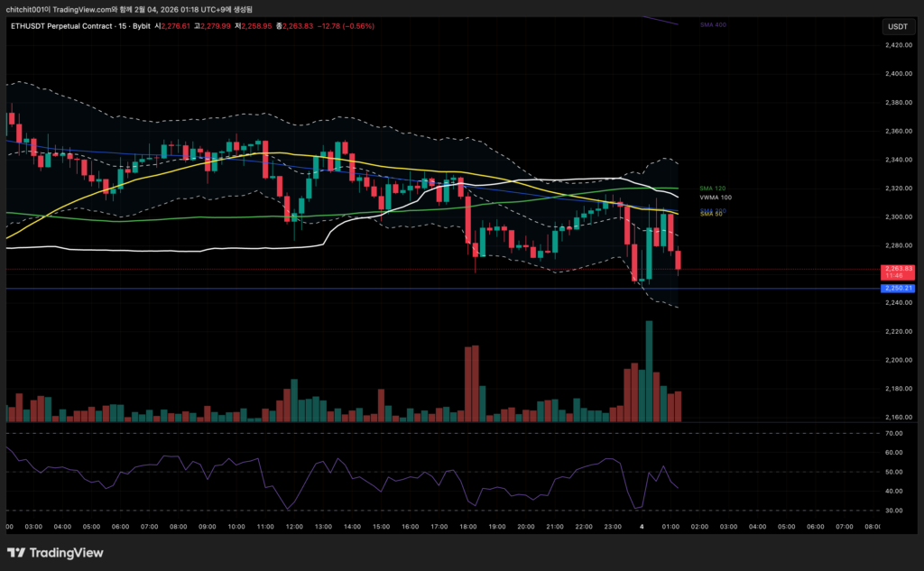Image resolution: width=924 pixels, height=571 pixels.
Task: Click the TradingView logo icon
Action: pyautogui.click(x=16, y=552)
